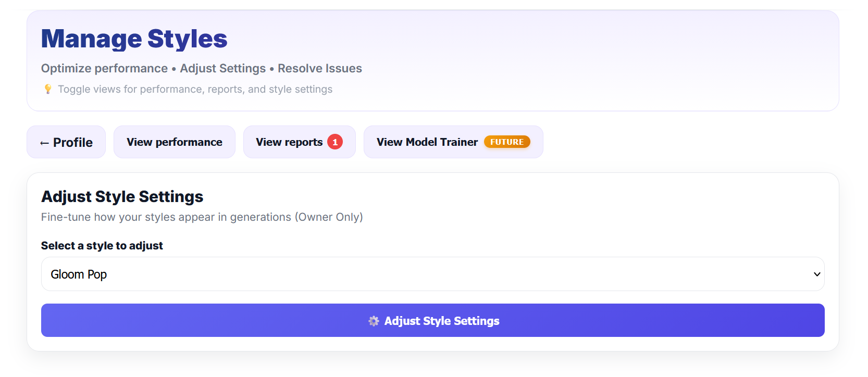Click the Manage Styles page title
The height and width of the screenshot is (377, 868).
click(x=134, y=39)
